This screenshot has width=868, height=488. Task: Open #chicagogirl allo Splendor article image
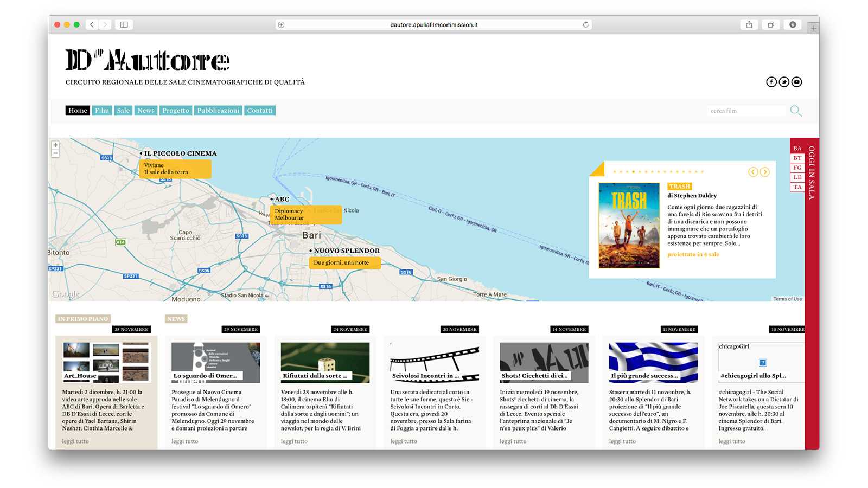click(x=762, y=362)
